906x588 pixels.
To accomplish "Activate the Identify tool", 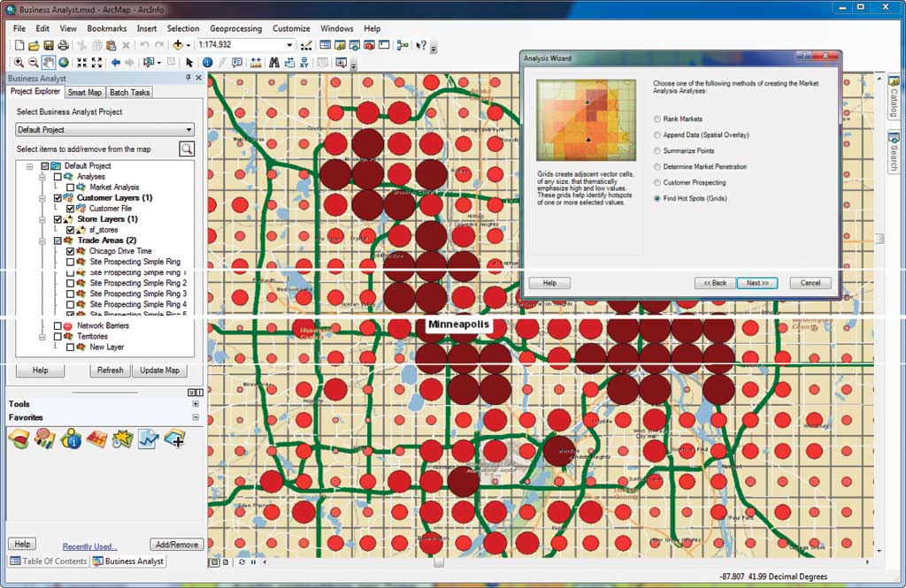I will pyautogui.click(x=207, y=63).
